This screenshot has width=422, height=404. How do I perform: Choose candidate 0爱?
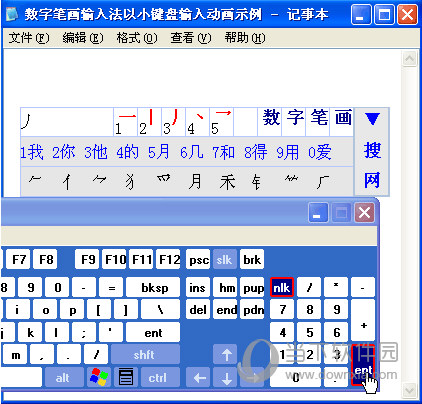pyautogui.click(x=320, y=152)
